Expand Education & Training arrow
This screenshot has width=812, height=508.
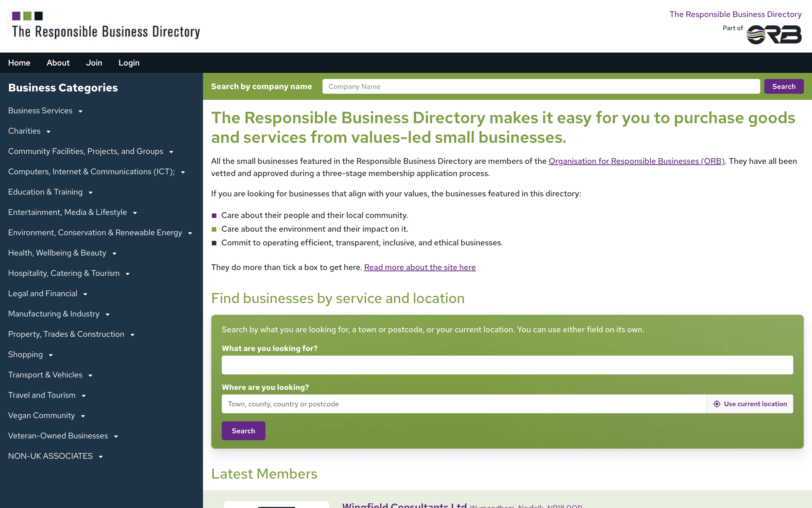point(91,193)
